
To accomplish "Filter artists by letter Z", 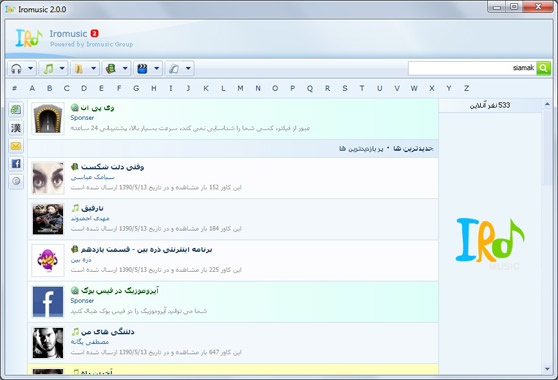I will click(466, 88).
